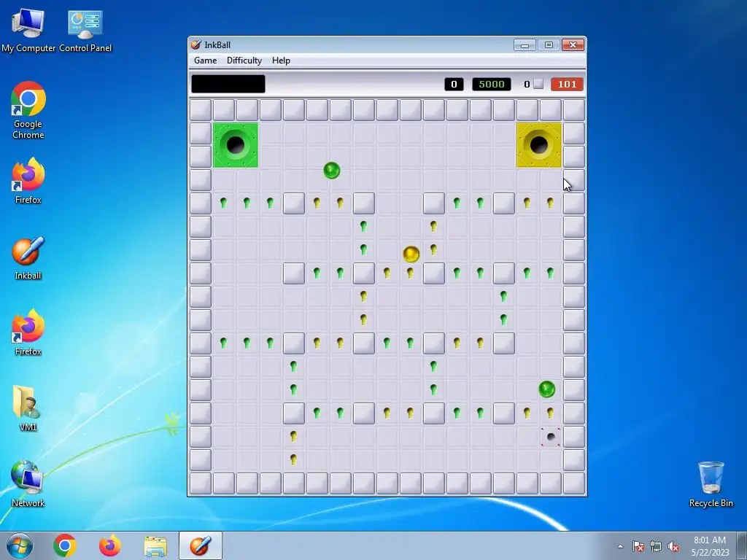Open the Help menu
The image size is (747, 560).
(281, 61)
